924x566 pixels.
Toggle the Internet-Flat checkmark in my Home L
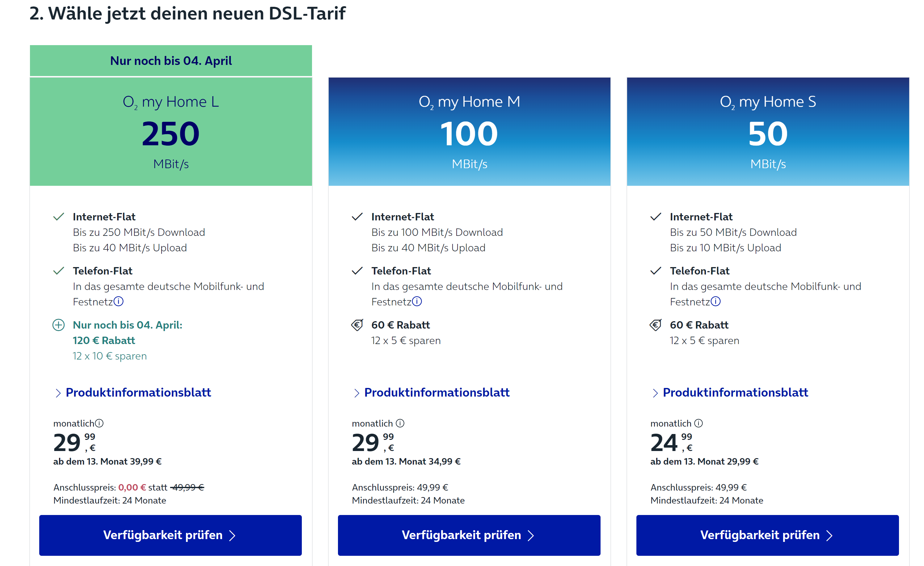click(x=59, y=217)
